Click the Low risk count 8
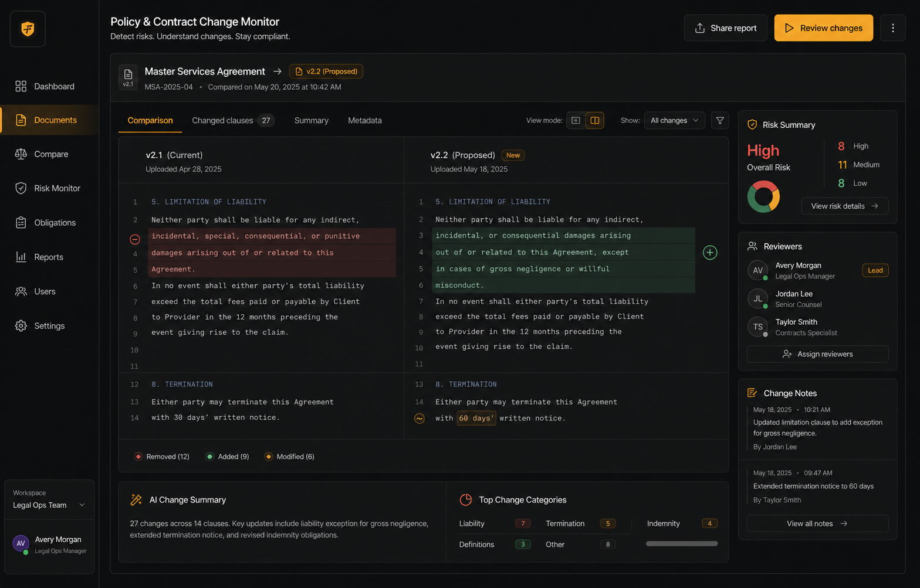 (841, 183)
